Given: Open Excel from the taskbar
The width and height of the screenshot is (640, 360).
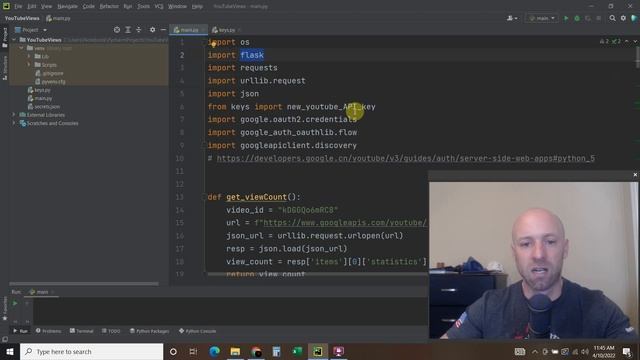Looking at the screenshot, I should pos(297,351).
